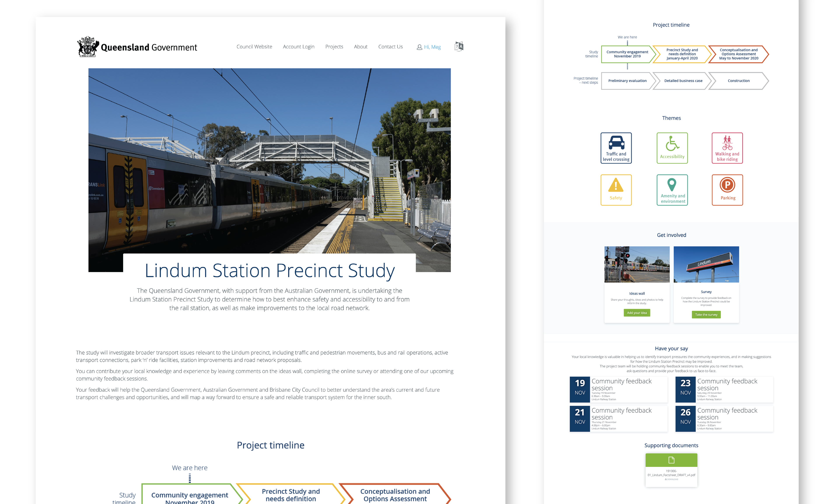Click the We are here label on main page

(189, 468)
